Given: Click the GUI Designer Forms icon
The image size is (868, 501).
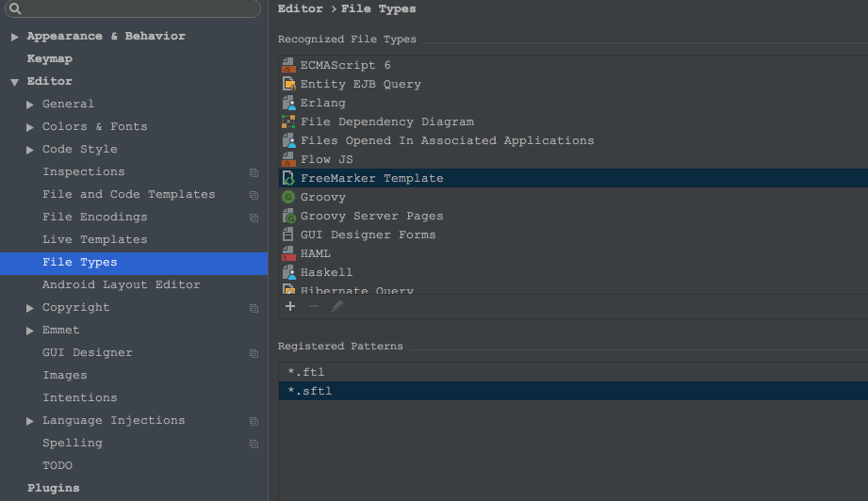Looking at the screenshot, I should pyautogui.click(x=288, y=234).
